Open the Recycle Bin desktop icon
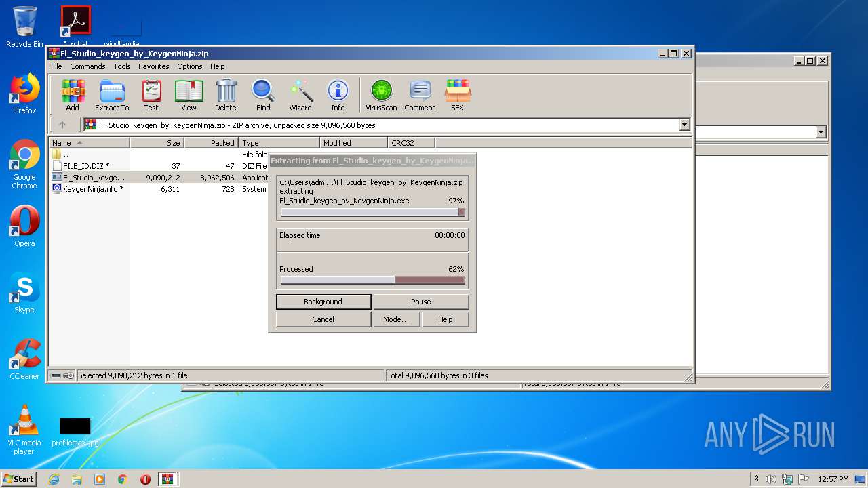The width and height of the screenshot is (868, 488). 24,27
